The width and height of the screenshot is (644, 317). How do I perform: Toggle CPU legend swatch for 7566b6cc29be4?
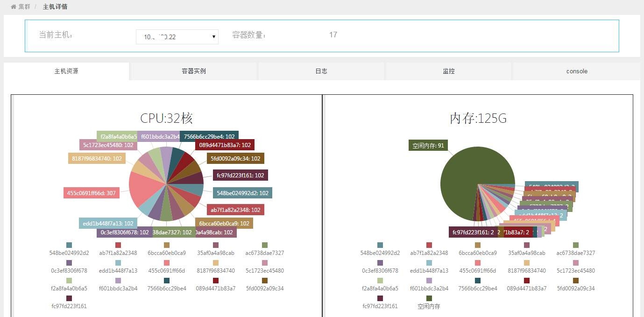pyautogui.click(x=167, y=281)
